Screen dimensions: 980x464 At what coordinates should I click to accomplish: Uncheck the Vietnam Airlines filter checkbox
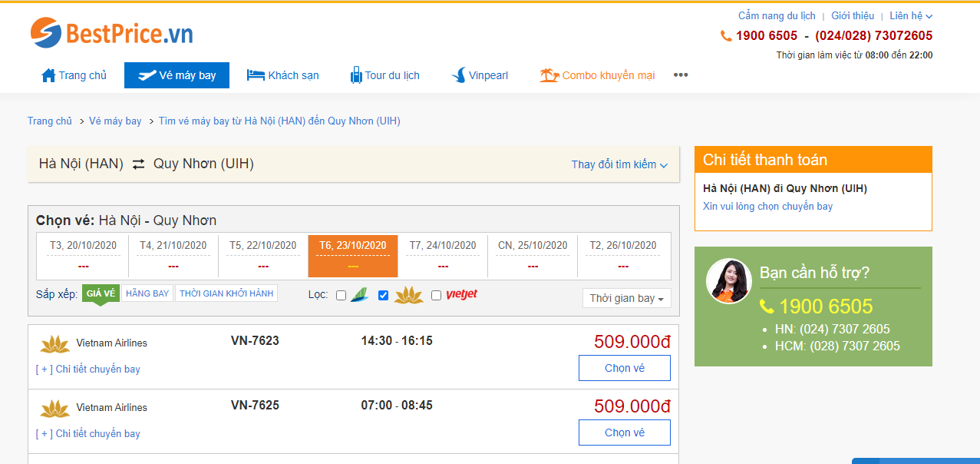[384, 296]
